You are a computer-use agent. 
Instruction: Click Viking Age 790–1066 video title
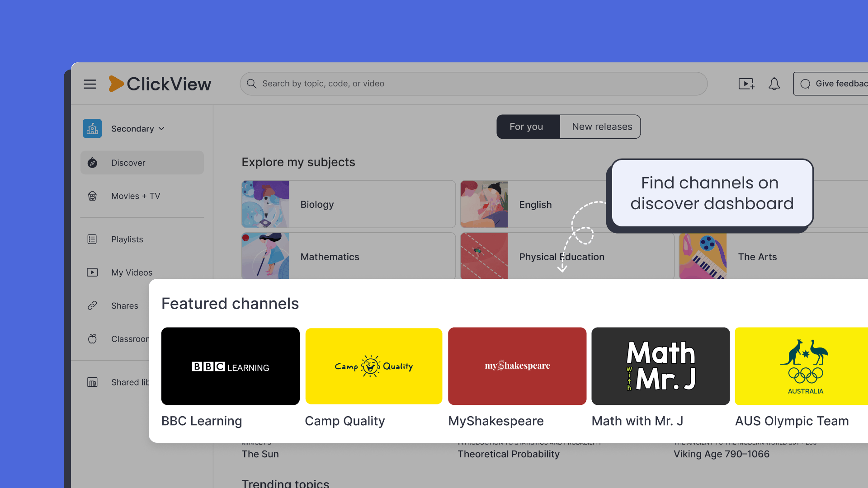click(x=722, y=454)
